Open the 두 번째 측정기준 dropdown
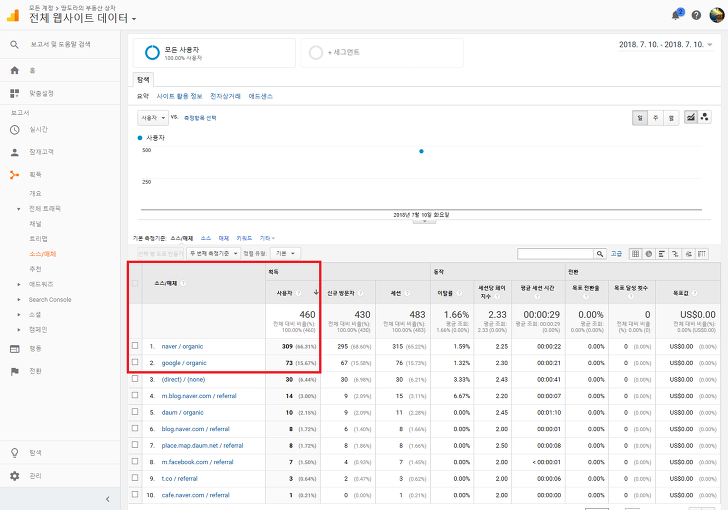 pos(213,254)
